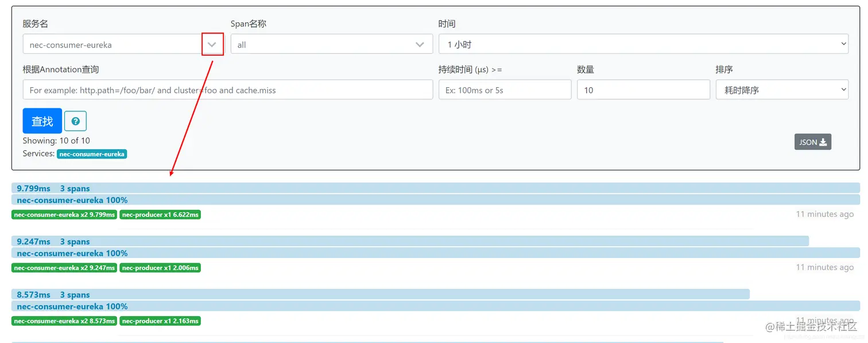The width and height of the screenshot is (868, 343).
Task: Open the 9.247ms 3 spans trace
Action: [x=410, y=241]
